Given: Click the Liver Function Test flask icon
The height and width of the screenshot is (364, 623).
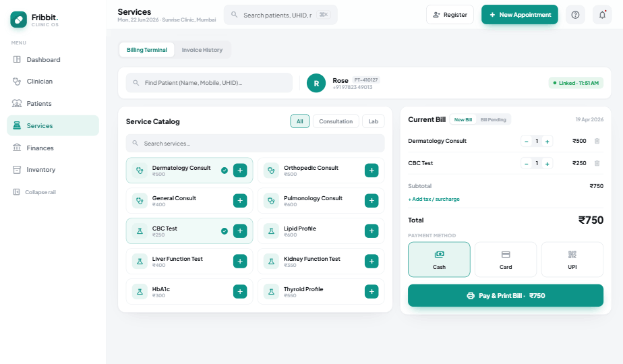Looking at the screenshot, I should point(140,261).
